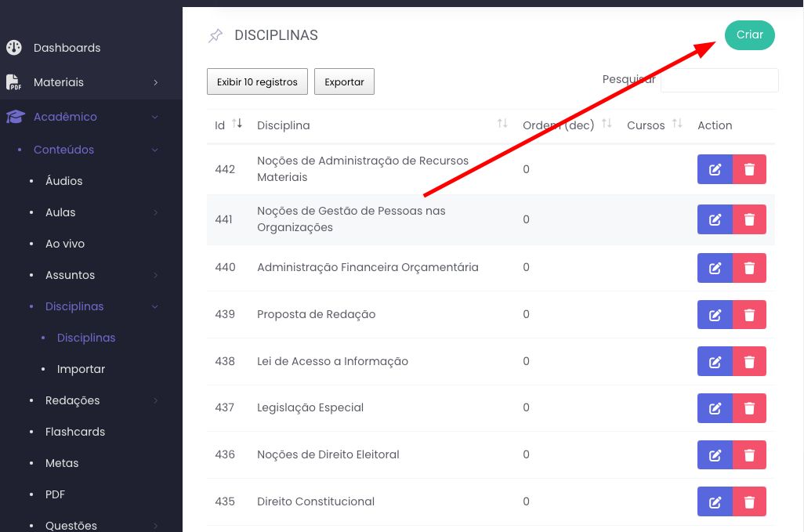
Task: Click the green Criar button
Action: click(x=749, y=35)
